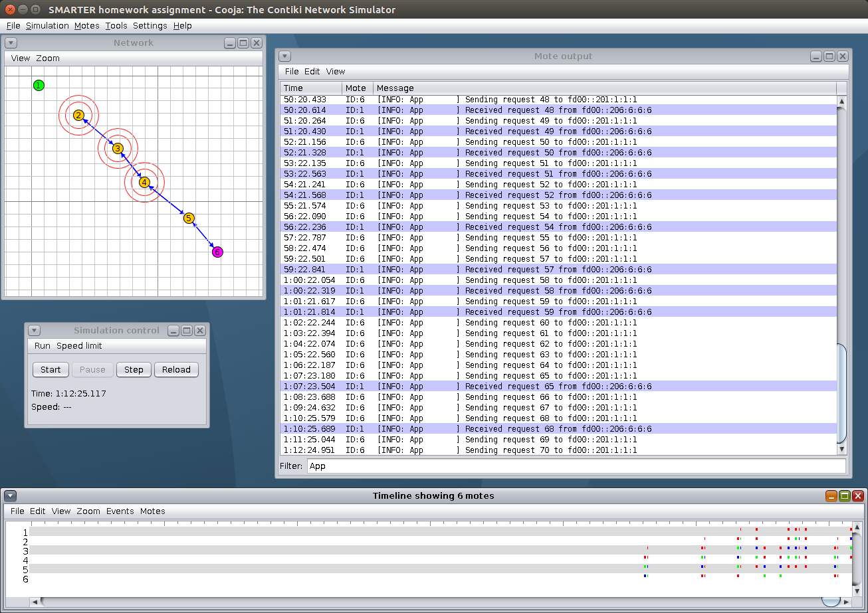
Task: Click Mote output scroll down arrow
Action: point(842,450)
